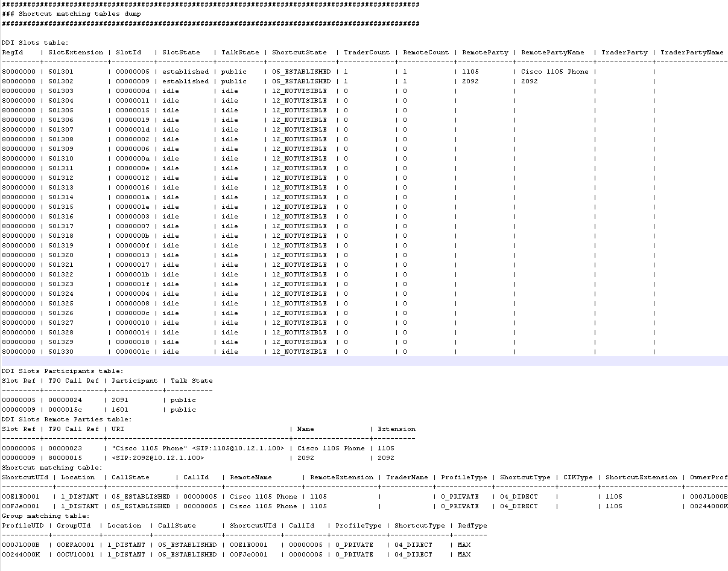Screen dimensions: 728x571
Task: Click the 'ShortcutState' column header
Action: click(x=299, y=53)
